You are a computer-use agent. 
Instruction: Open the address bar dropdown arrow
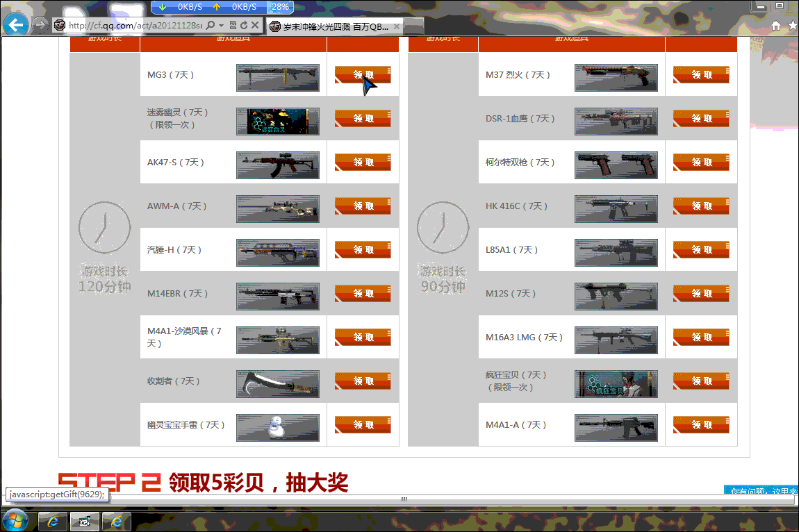[221, 25]
